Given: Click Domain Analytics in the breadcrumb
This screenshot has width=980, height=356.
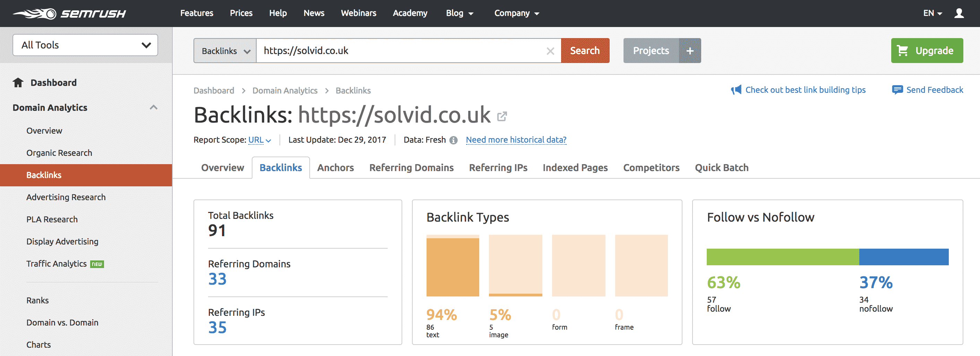Looking at the screenshot, I should [x=285, y=90].
